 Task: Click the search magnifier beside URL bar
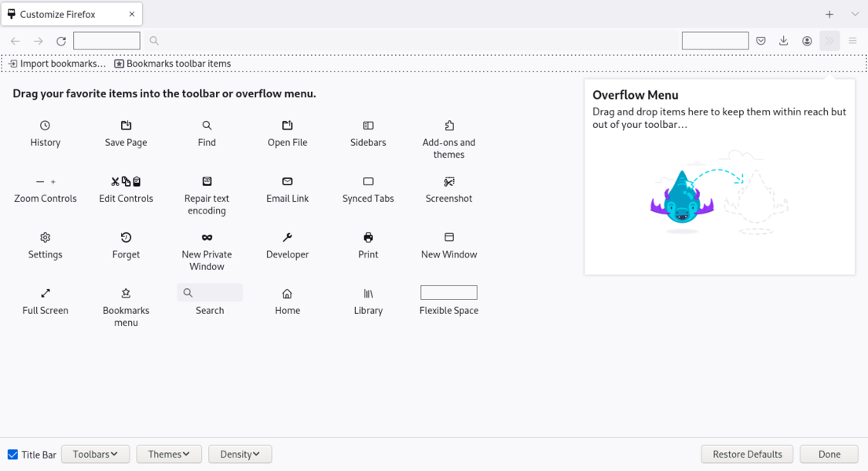point(154,41)
